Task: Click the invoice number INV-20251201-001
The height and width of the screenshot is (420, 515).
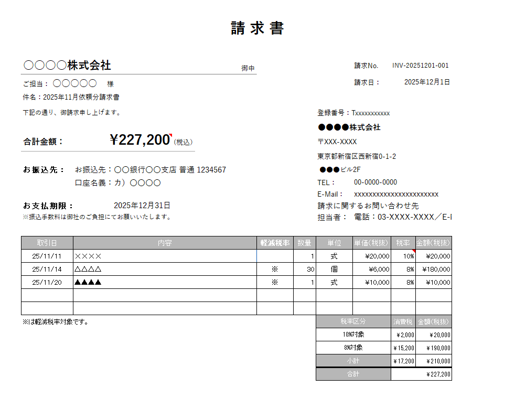Action: pyautogui.click(x=420, y=66)
